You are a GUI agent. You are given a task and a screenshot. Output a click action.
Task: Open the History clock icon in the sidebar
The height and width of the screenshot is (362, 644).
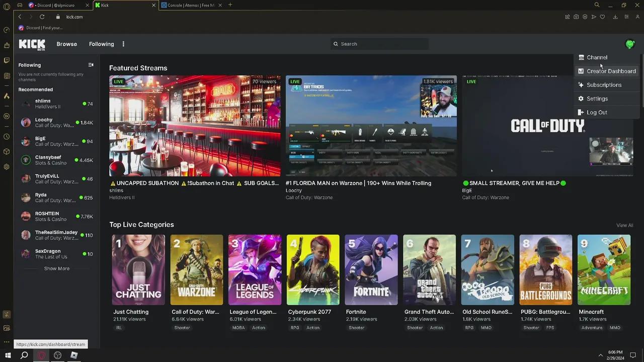pos(7,137)
